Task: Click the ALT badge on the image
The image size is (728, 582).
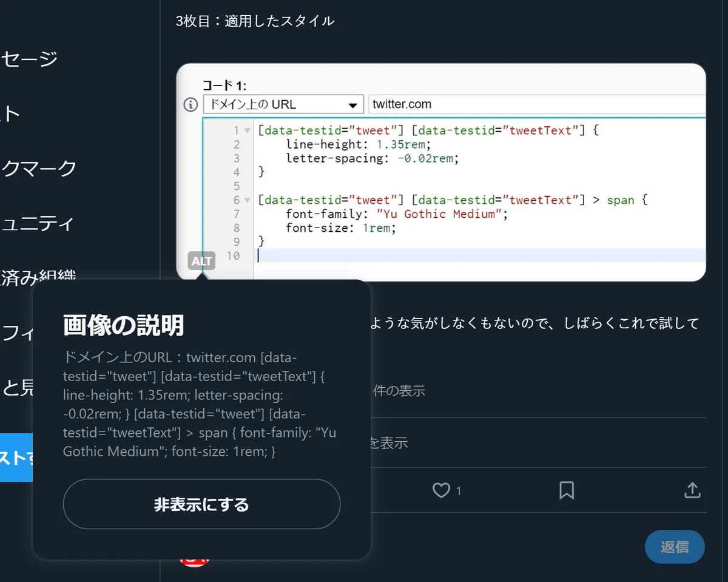Action: [201, 261]
